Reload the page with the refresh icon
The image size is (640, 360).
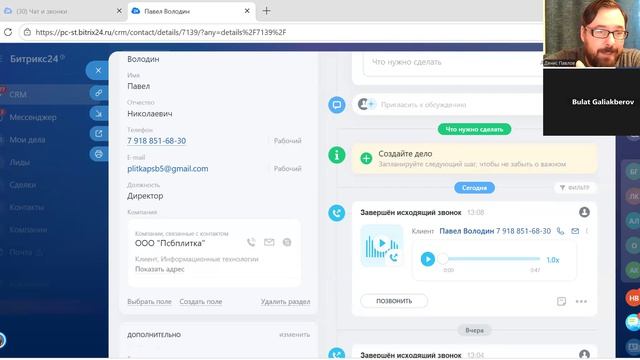click(x=8, y=32)
